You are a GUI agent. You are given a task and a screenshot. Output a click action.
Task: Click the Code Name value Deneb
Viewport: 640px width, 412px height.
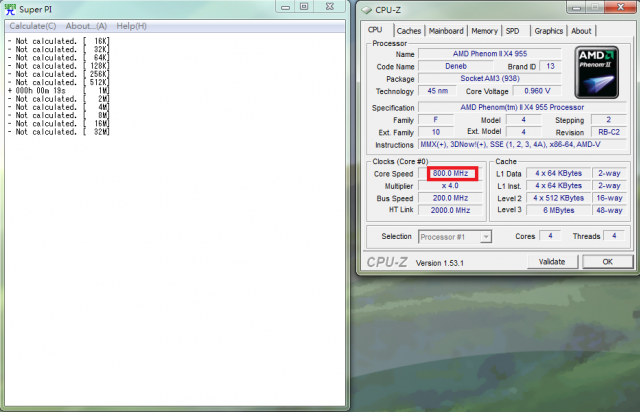pyautogui.click(x=456, y=66)
